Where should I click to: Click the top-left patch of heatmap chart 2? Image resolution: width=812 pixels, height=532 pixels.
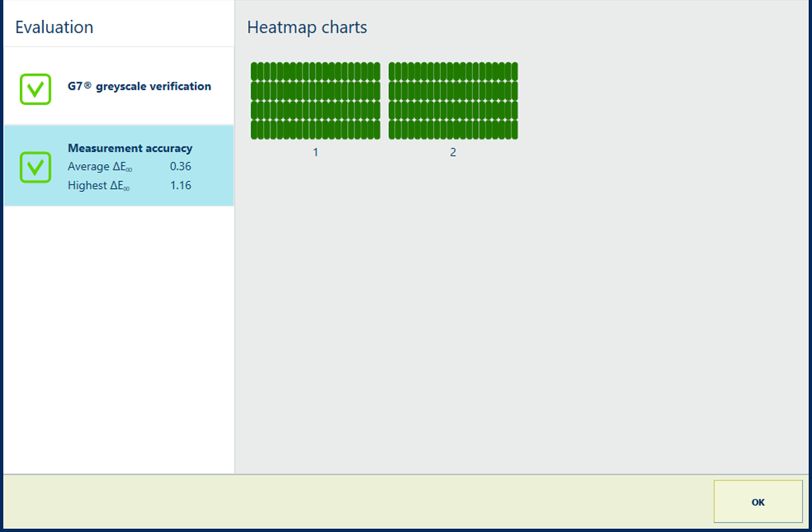392,72
